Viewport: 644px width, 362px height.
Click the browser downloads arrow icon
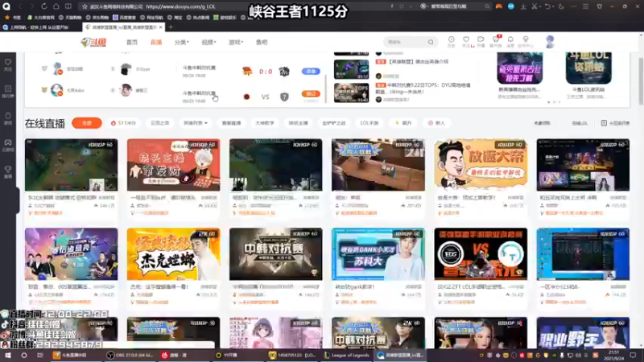522,6
